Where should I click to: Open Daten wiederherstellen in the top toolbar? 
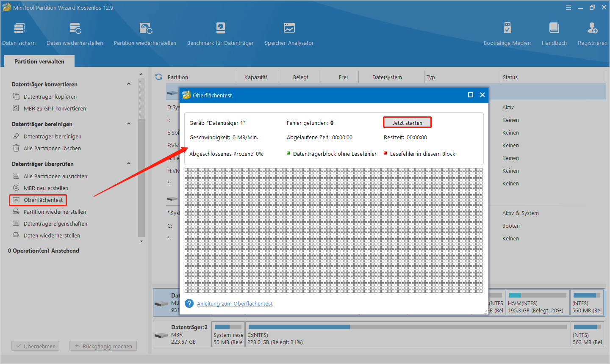pyautogui.click(x=75, y=34)
